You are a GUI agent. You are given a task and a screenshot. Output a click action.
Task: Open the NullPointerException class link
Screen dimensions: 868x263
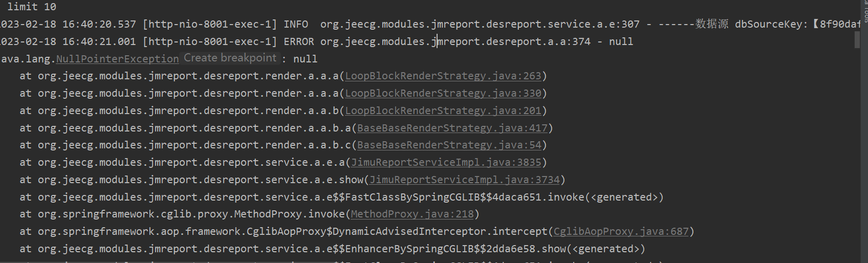[117, 59]
